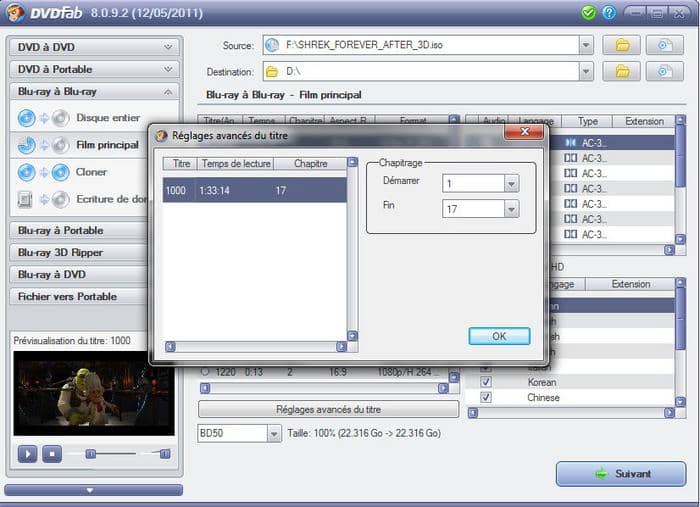Open the Fin chapter dropdown
700x507 pixels.
click(x=512, y=209)
